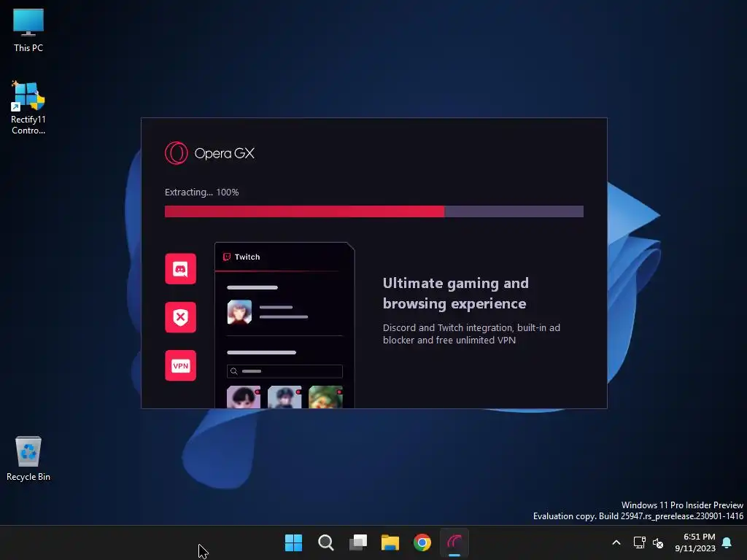Click the green live channel thumbnail
The height and width of the screenshot is (560, 747).
[x=326, y=397]
